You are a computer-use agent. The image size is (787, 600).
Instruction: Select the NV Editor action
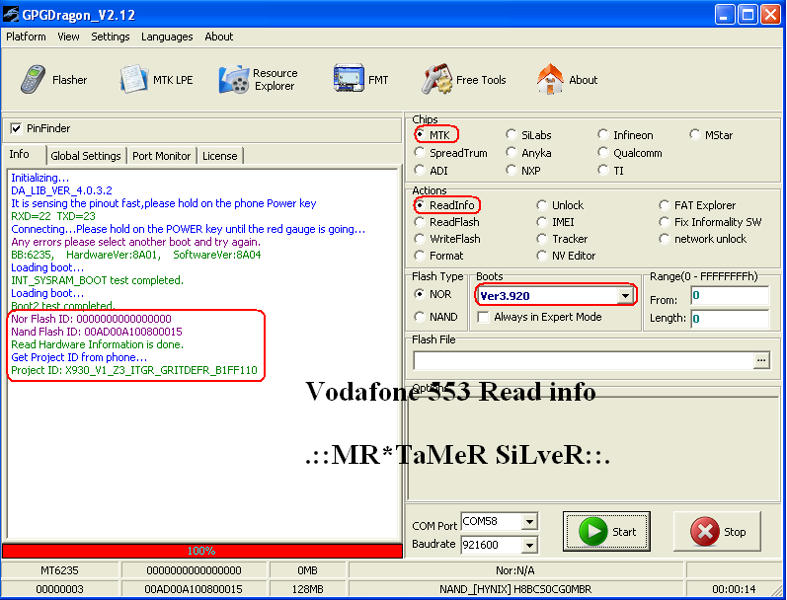(x=542, y=256)
